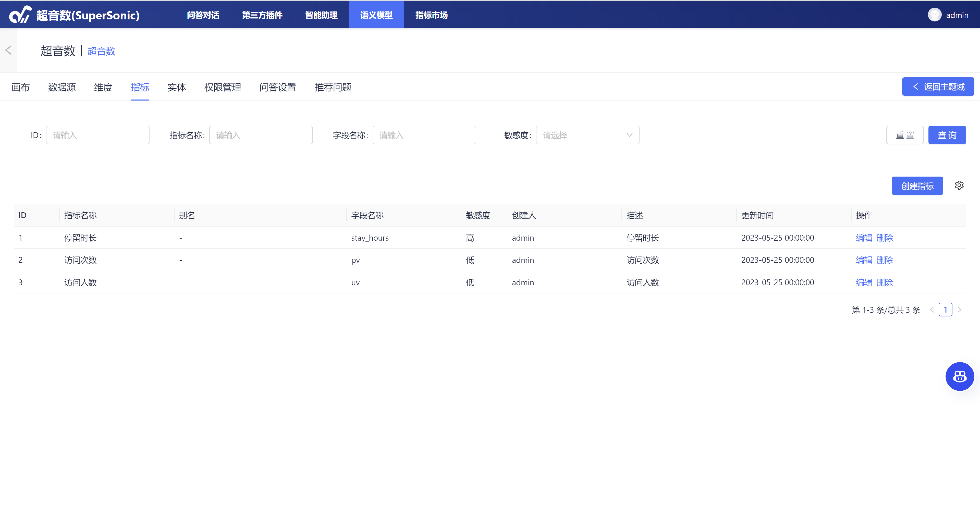Click the 重置 reset button
The width and height of the screenshot is (980, 518).
904,135
